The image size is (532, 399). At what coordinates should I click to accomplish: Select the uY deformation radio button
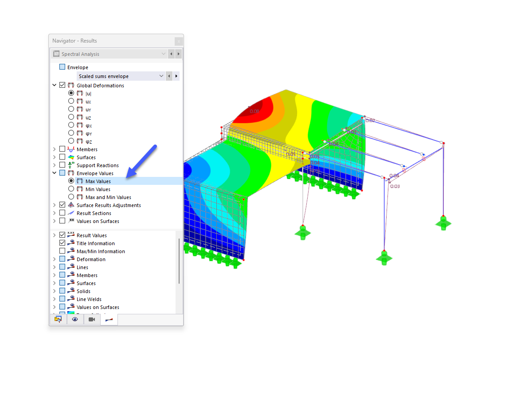71,110
